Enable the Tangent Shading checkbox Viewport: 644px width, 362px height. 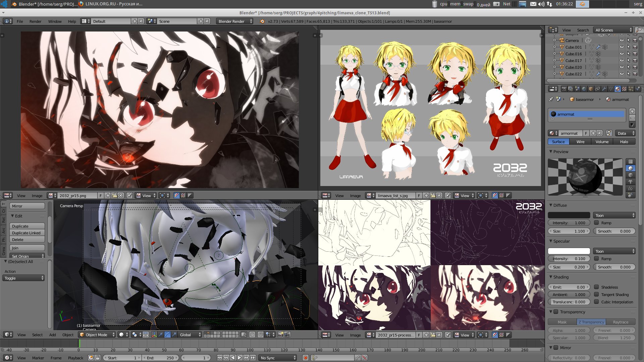596,295
